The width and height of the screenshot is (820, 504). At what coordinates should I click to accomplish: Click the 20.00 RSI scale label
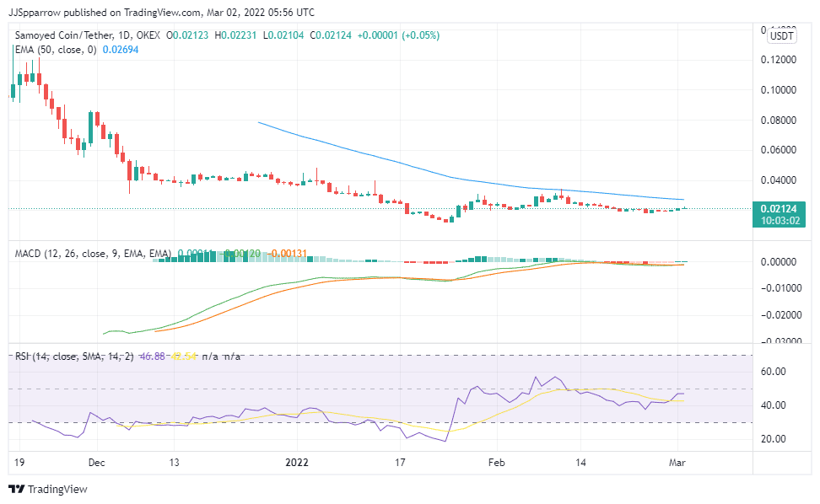click(774, 439)
